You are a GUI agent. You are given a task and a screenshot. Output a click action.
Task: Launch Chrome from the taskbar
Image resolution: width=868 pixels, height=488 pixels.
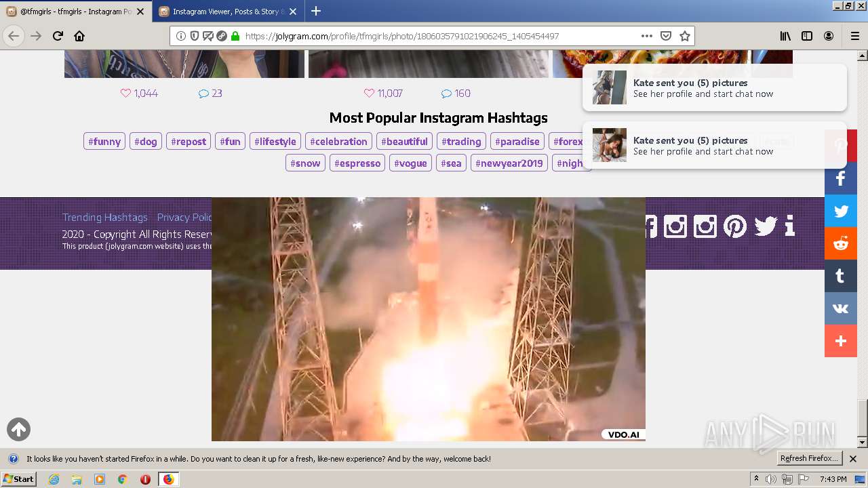(x=123, y=479)
